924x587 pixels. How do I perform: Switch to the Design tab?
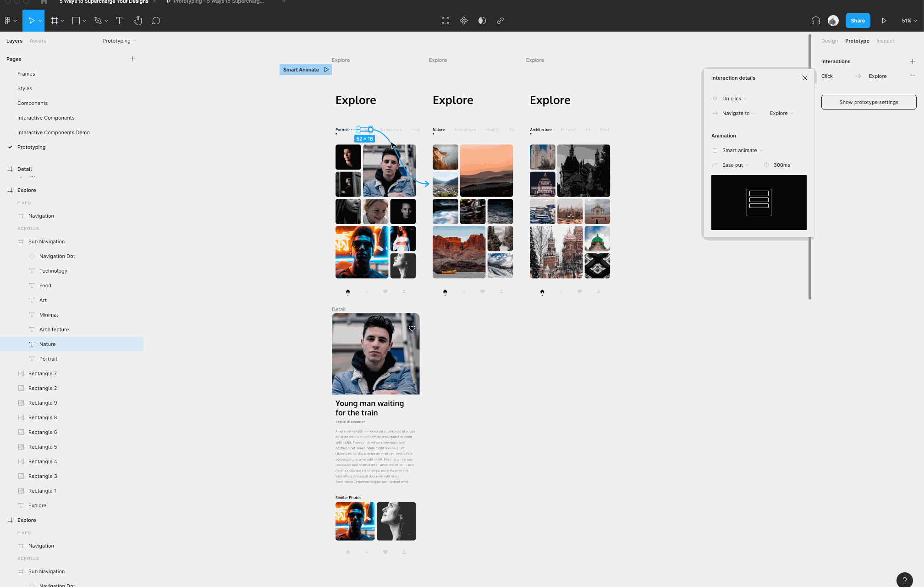tap(829, 41)
